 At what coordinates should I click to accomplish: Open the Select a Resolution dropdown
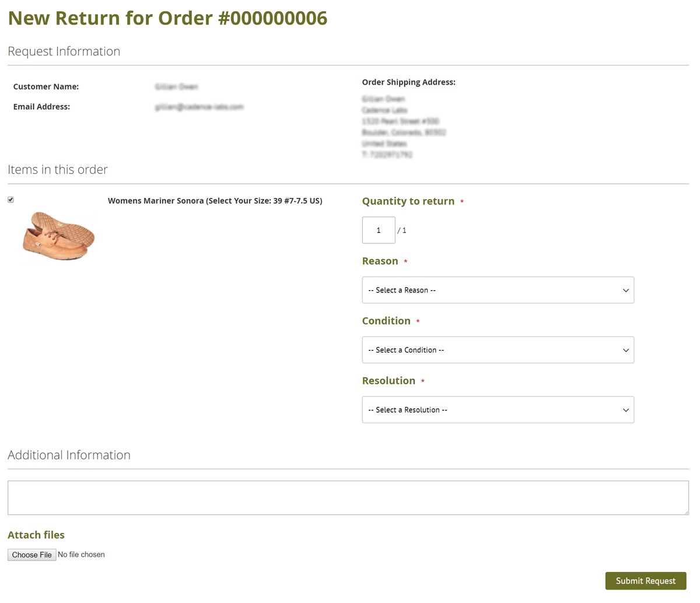click(498, 410)
